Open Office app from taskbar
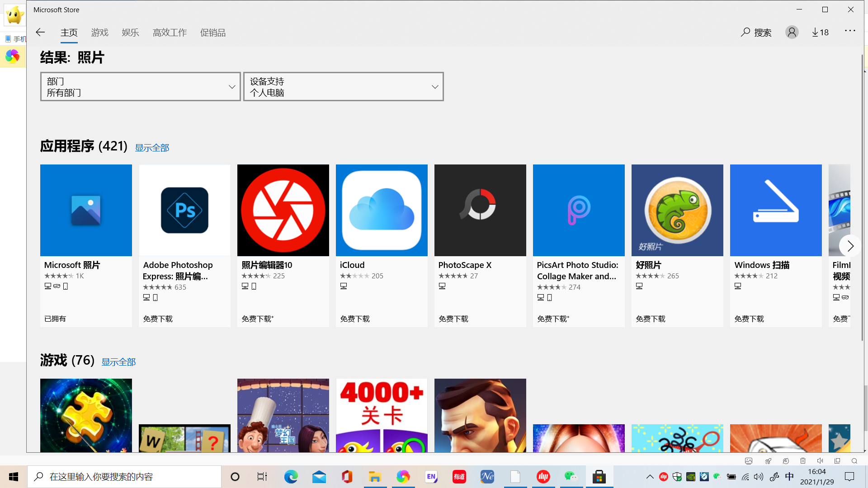 tap(347, 477)
